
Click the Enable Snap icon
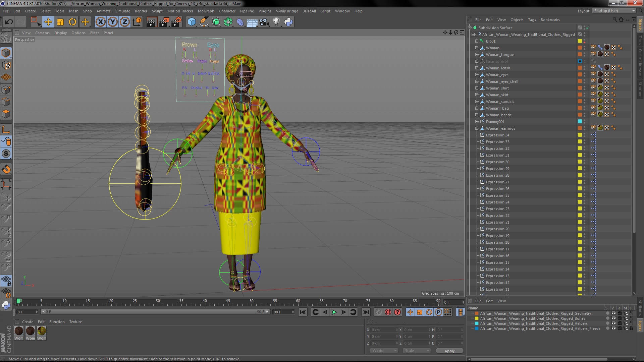(x=6, y=154)
